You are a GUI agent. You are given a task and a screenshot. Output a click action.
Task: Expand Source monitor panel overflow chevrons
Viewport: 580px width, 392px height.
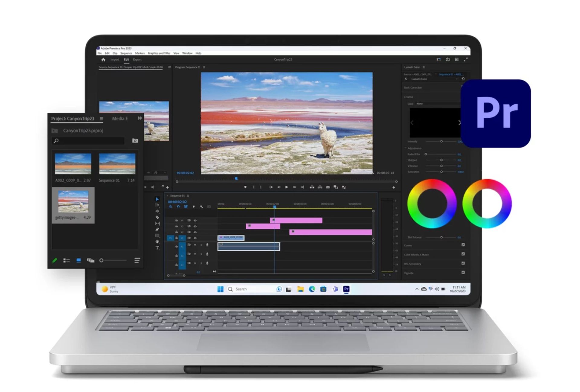pyautogui.click(x=169, y=67)
